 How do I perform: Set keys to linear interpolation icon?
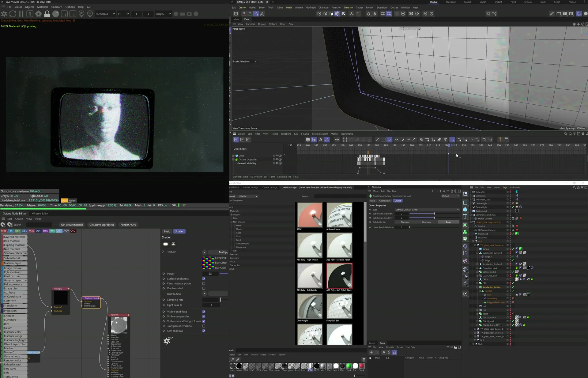tap(377, 140)
